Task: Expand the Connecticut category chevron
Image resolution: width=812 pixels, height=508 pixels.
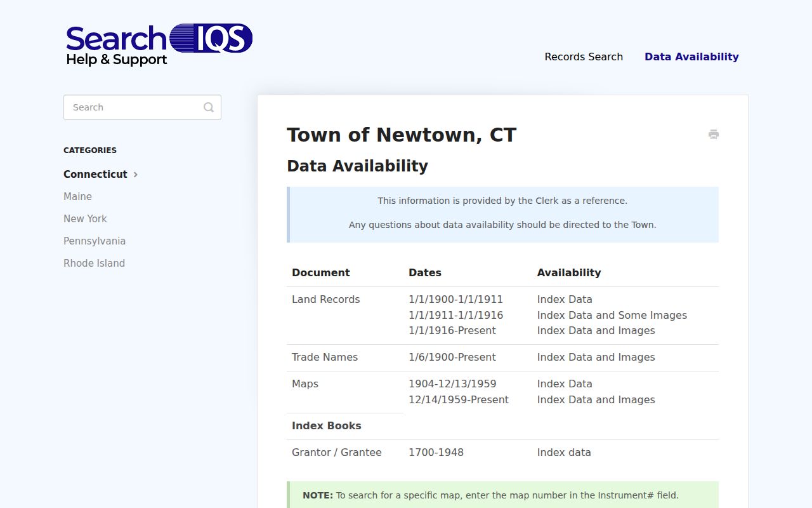Action: tap(136, 174)
